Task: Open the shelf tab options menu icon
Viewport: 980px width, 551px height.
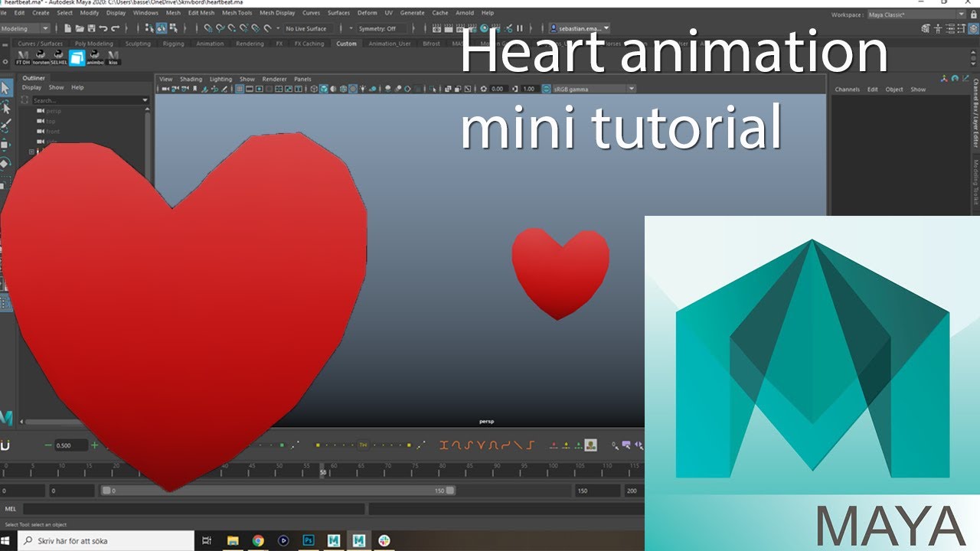Action: pos(5,44)
